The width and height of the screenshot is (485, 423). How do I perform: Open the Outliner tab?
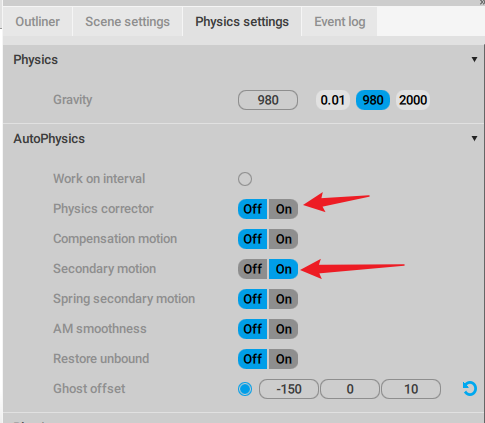coord(38,22)
